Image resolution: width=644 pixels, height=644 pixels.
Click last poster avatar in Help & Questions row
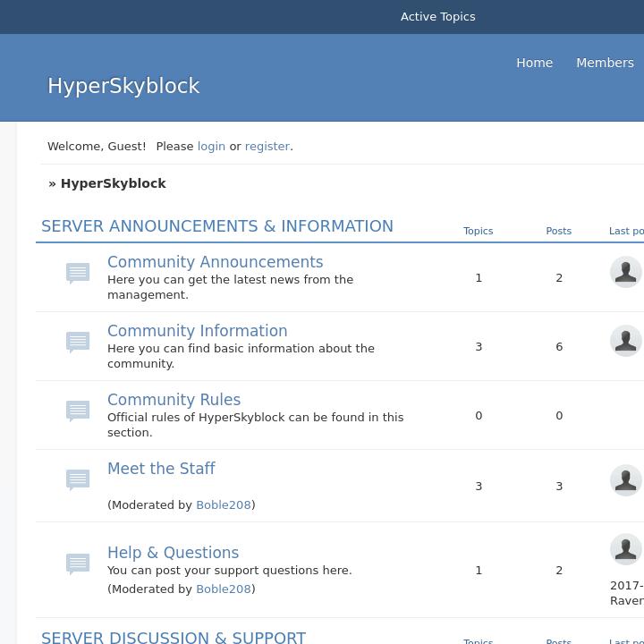625,549
